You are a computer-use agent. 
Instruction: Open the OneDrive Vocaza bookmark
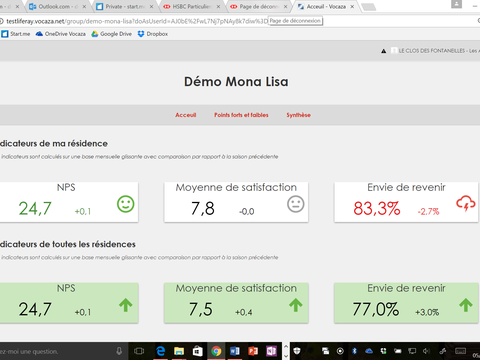[61, 34]
